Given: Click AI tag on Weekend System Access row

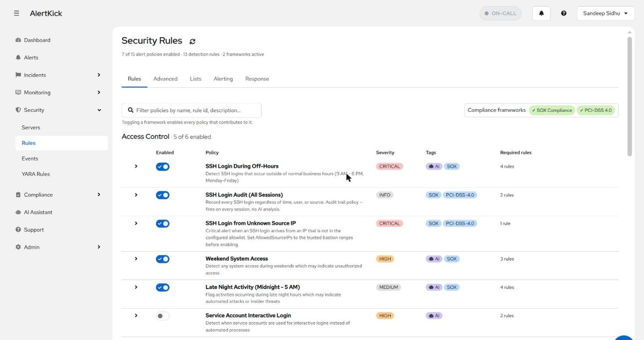Looking at the screenshot, I should [x=434, y=259].
